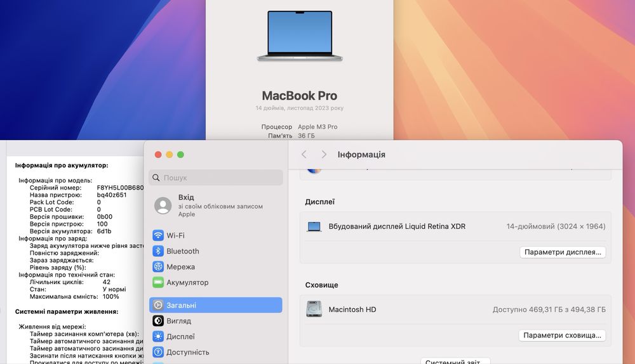Open Параметри сховища button
Screen dimensions: 635x364
562,335
